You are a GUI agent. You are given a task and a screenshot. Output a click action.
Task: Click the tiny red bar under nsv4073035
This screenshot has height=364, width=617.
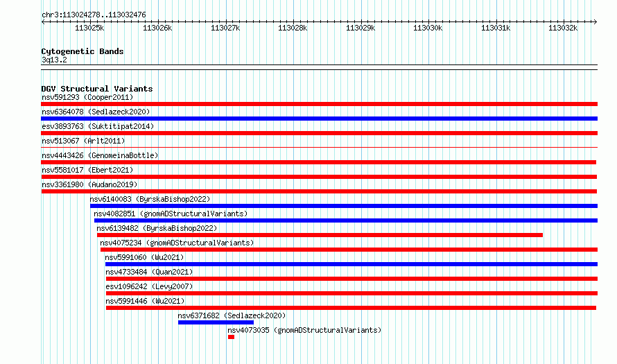pyautogui.click(x=231, y=337)
